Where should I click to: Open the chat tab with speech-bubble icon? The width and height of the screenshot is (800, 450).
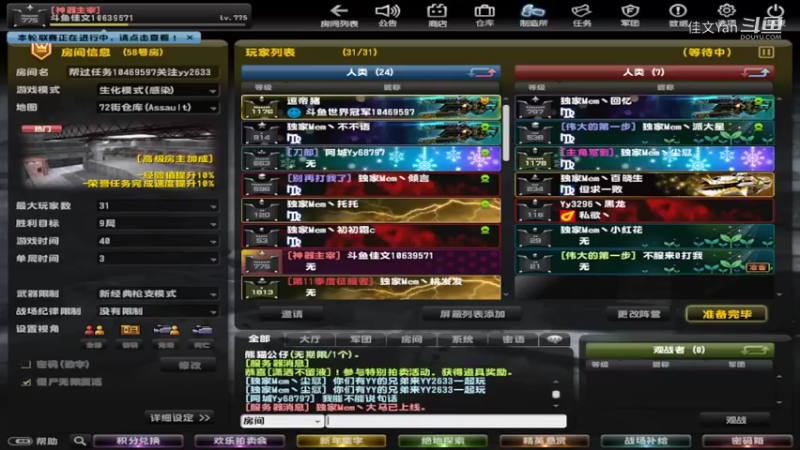[555, 339]
